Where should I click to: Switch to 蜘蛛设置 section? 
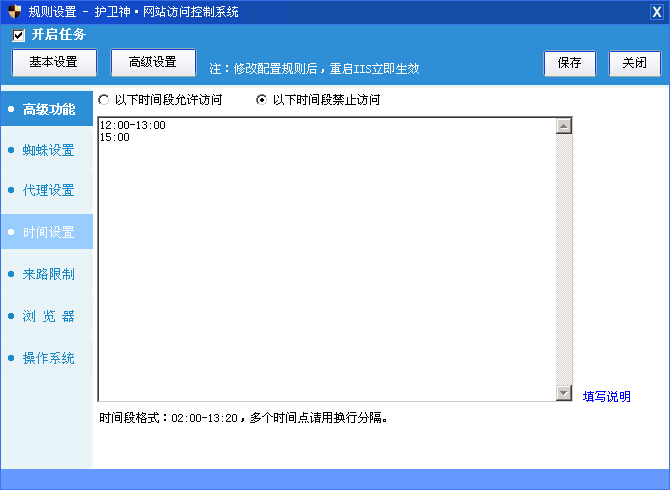coord(47,150)
